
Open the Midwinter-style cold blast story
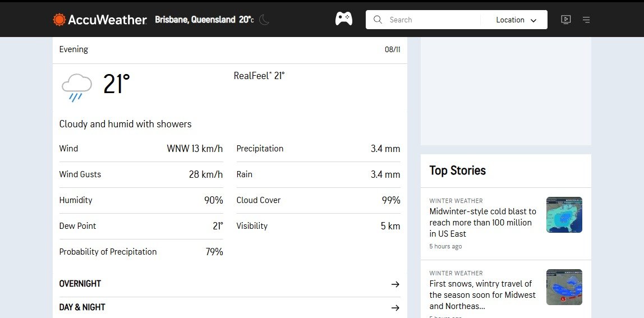(x=482, y=223)
